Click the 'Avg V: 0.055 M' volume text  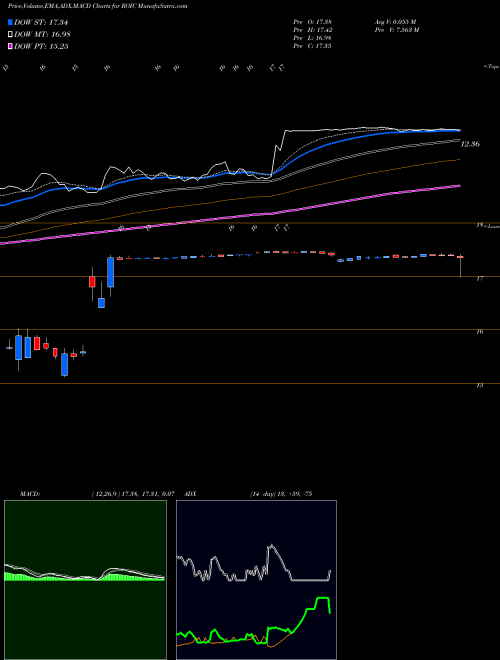pos(395,21)
